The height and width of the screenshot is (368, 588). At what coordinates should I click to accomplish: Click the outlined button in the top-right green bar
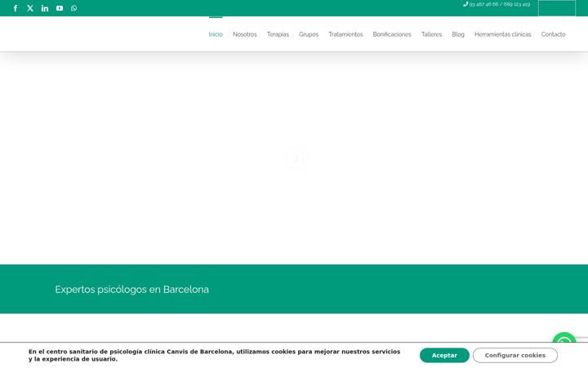click(x=556, y=8)
